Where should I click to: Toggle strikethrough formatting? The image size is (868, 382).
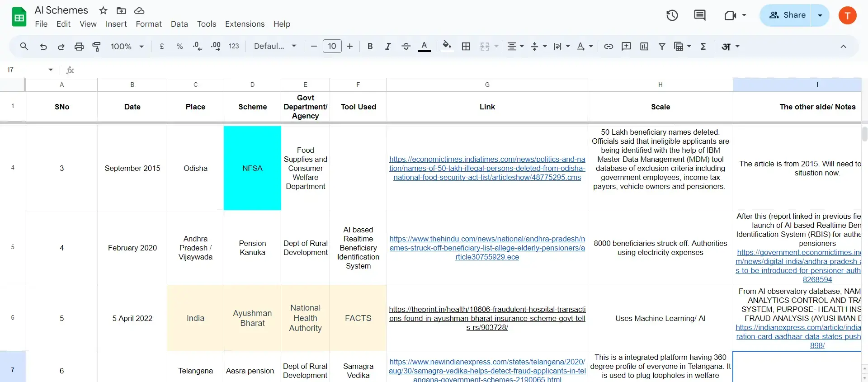pyautogui.click(x=406, y=46)
